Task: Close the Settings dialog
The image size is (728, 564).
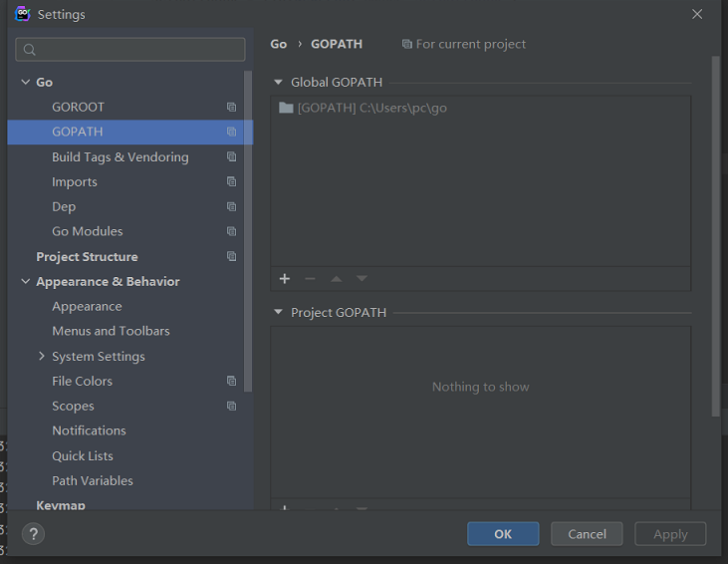Action: point(697,14)
